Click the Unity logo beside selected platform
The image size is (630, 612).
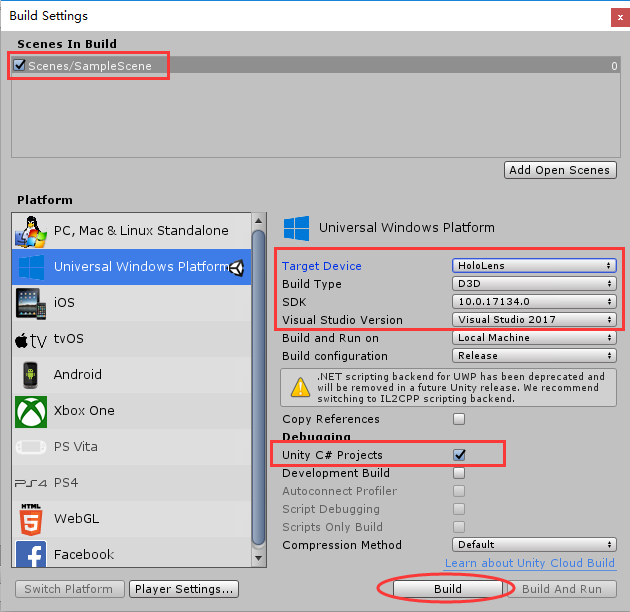[237, 268]
